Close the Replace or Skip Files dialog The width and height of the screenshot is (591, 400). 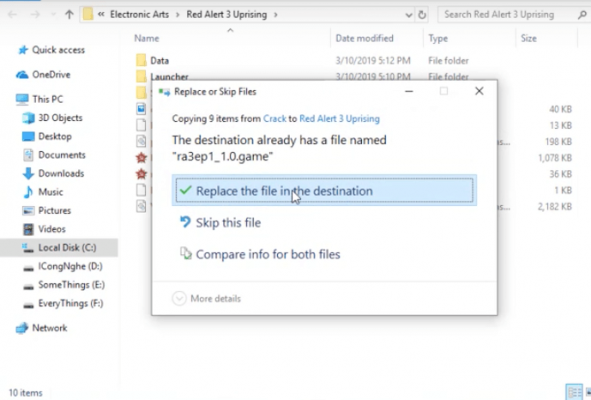click(479, 91)
